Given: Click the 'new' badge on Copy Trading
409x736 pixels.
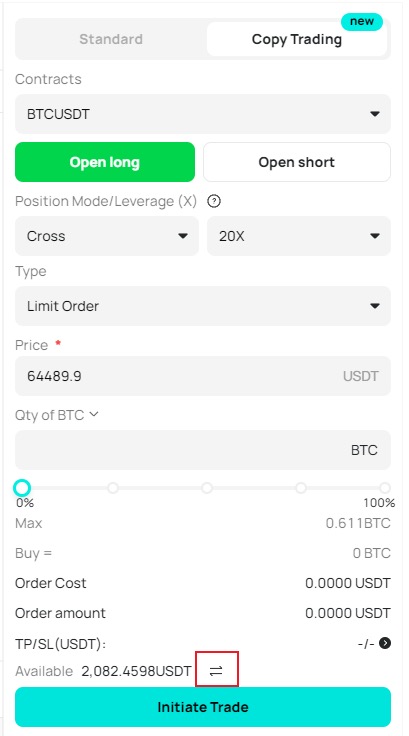Looking at the screenshot, I should coord(362,21).
